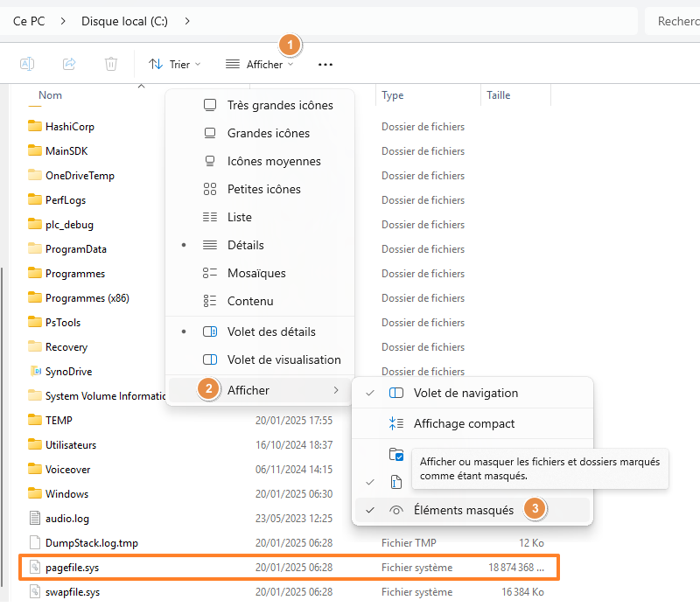Select the "Icônes moyennes" view
The width and height of the screenshot is (700, 614).
point(271,161)
